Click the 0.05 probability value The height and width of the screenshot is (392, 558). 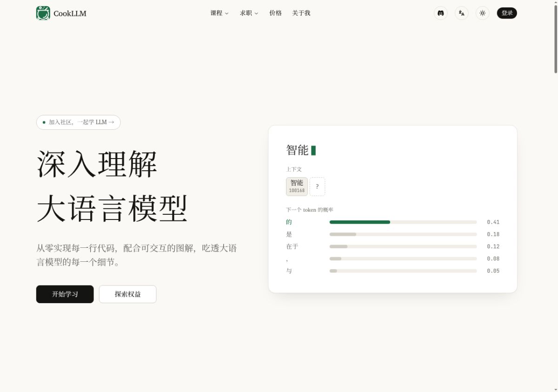pos(493,271)
